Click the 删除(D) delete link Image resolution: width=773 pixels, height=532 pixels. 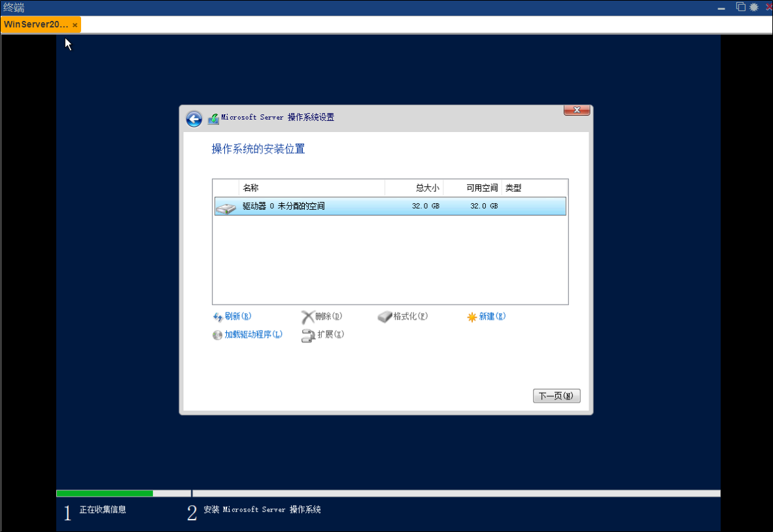[x=328, y=317]
